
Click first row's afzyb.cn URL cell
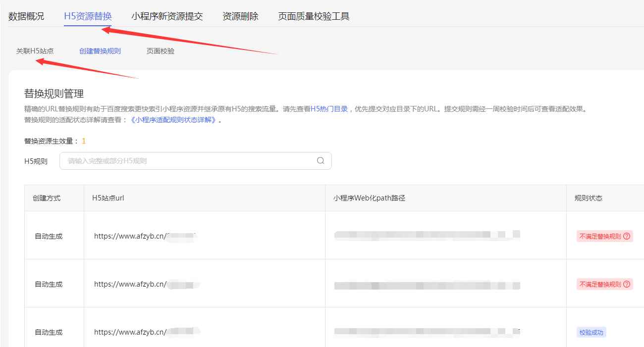205,236
